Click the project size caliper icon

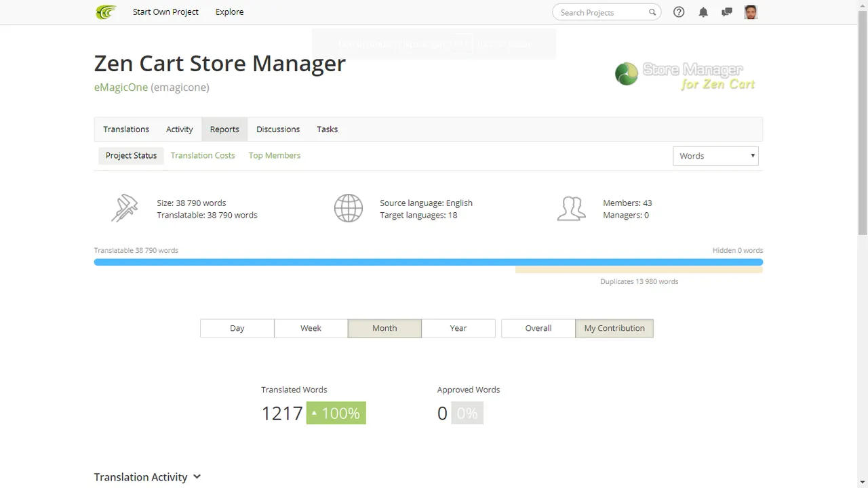pos(125,208)
